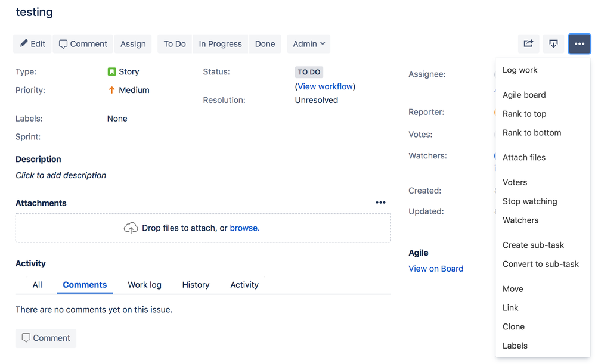Click to add a description
595x364 pixels.
(61, 175)
